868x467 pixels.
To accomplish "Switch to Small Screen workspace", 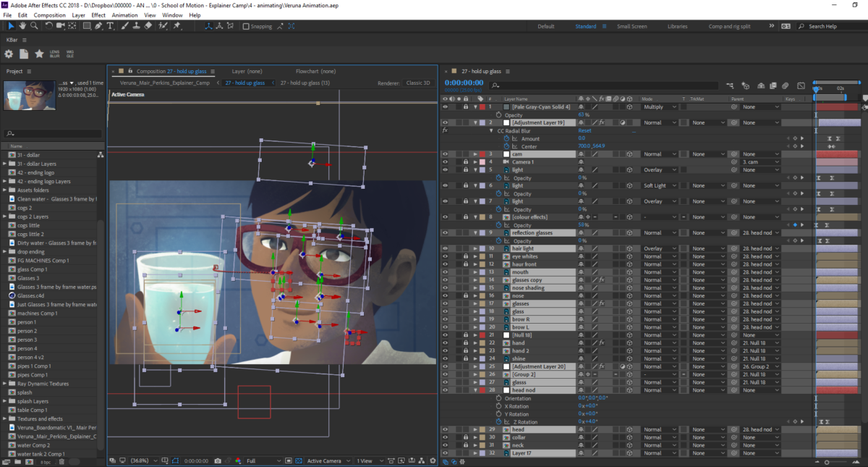I will pos(631,26).
